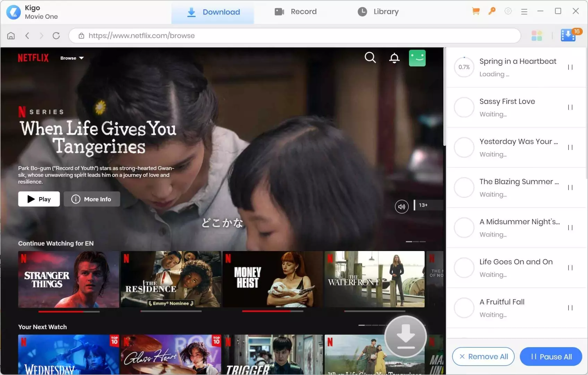Open the hamburger menu icon

524,11
